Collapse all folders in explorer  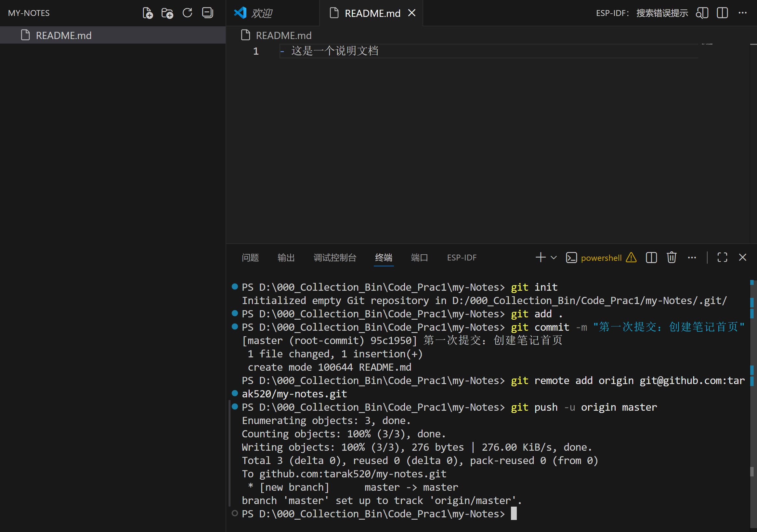point(207,13)
